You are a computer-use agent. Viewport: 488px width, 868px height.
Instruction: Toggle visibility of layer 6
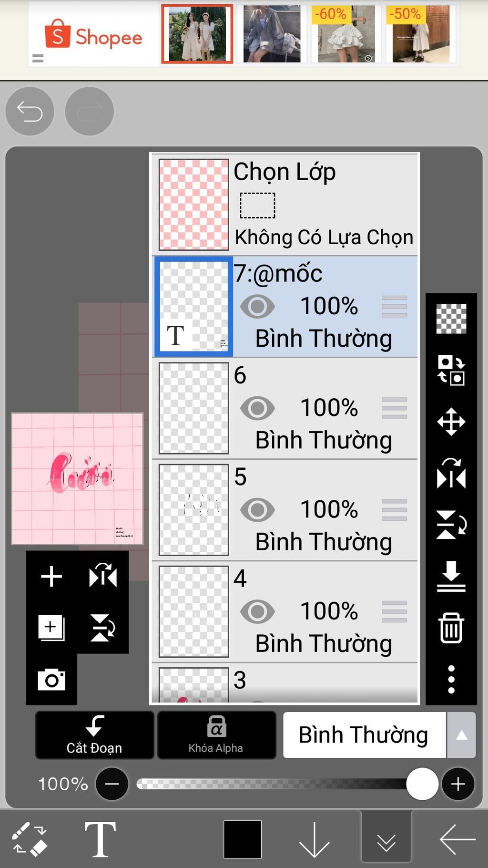[257, 408]
